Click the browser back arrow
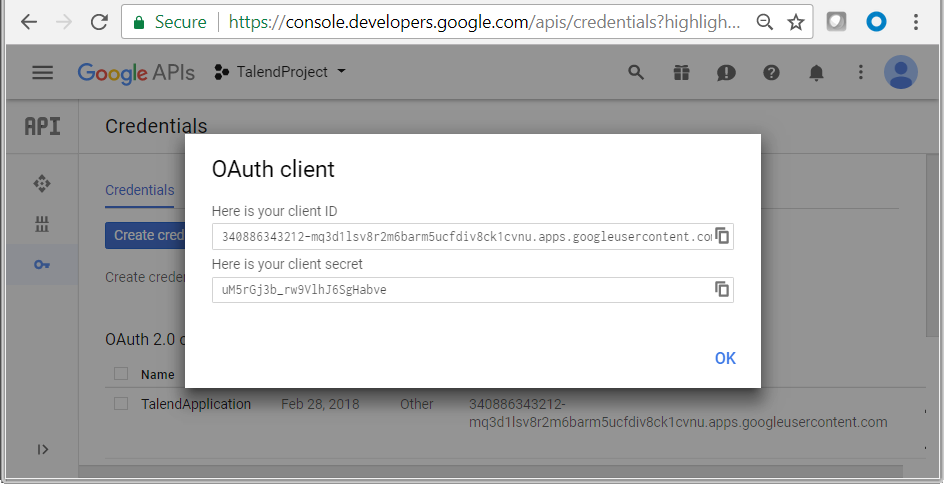Image resolution: width=944 pixels, height=484 pixels. click(x=29, y=23)
